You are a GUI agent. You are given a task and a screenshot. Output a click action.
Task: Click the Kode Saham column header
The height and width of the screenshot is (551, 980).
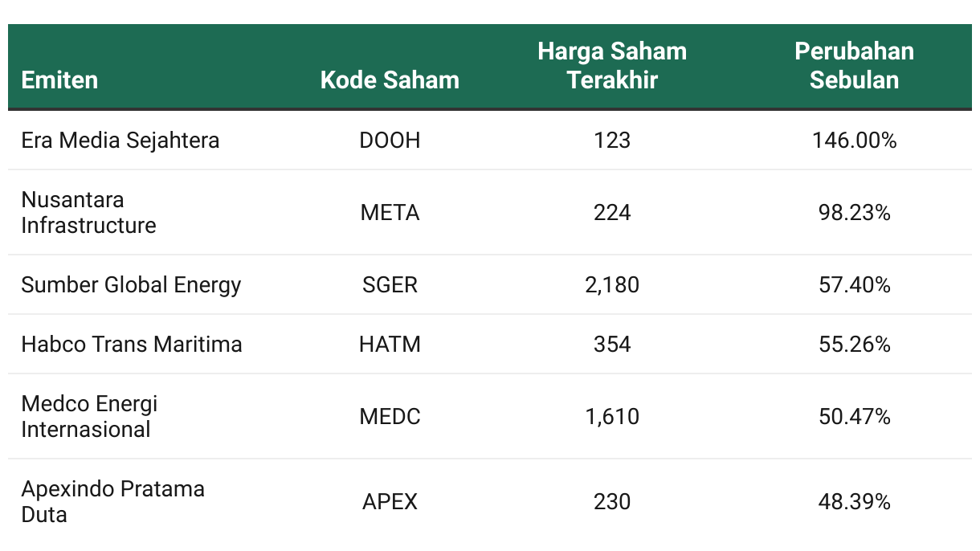click(x=390, y=80)
